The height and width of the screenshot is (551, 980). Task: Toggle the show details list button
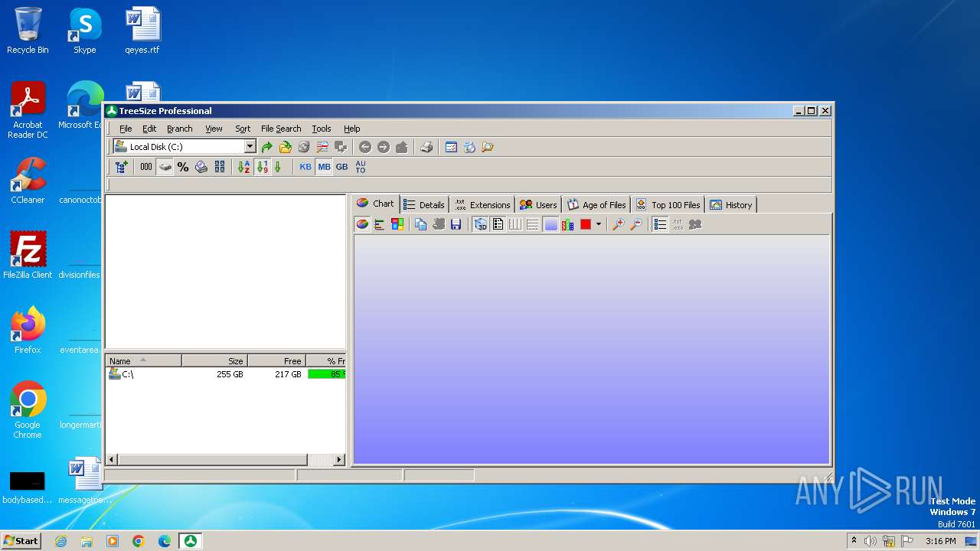coord(660,224)
